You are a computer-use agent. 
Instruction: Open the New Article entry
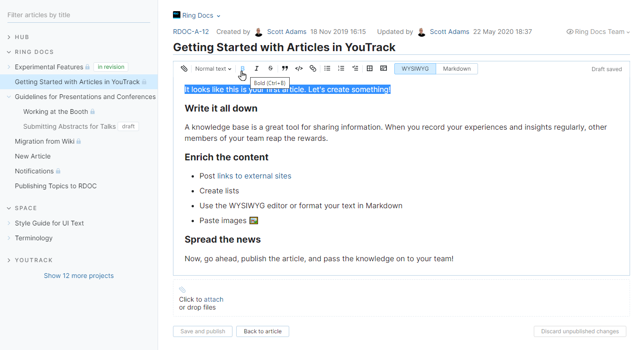[x=33, y=156]
